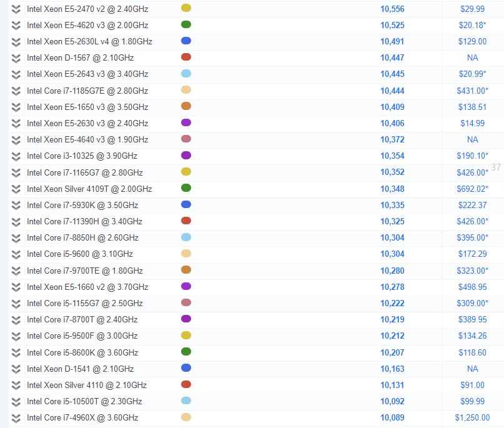This screenshot has width=504, height=428.
Task: Expand details for Intel Xeon D-1567
Action: [16, 58]
